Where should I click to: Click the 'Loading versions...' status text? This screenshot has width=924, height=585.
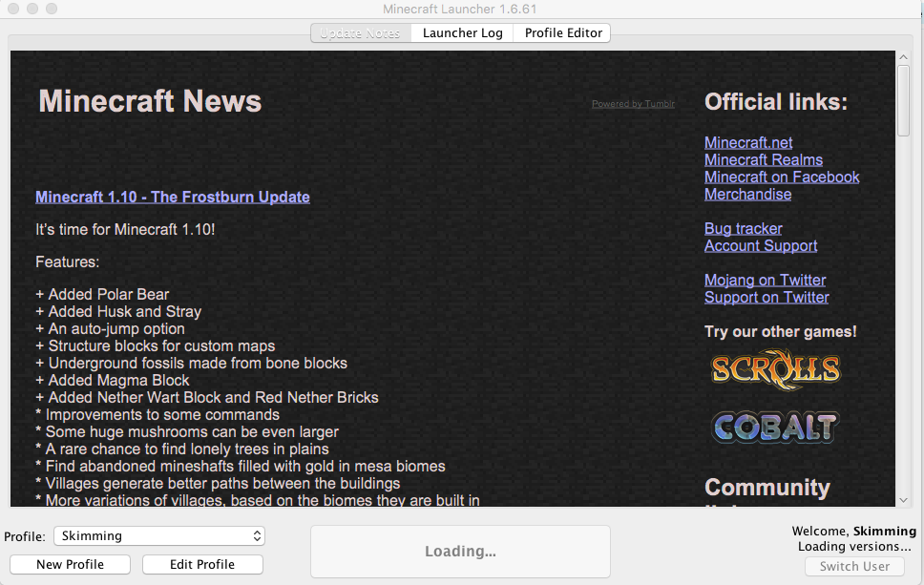(x=854, y=546)
